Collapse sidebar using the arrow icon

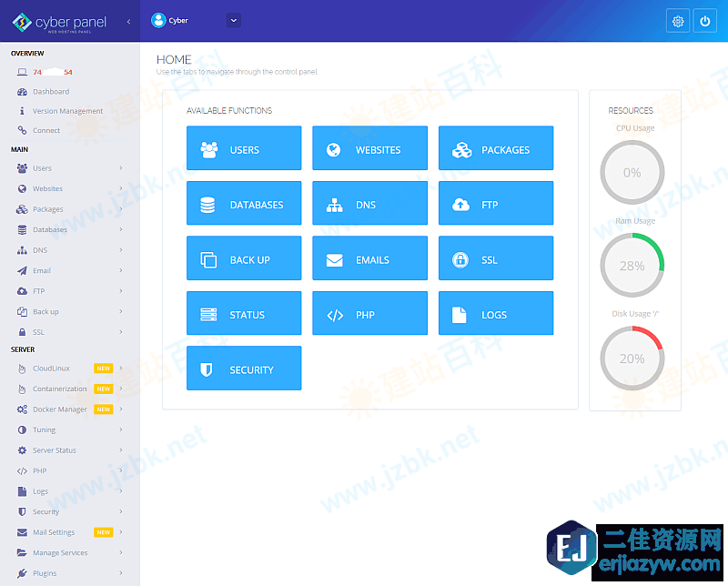(128, 21)
